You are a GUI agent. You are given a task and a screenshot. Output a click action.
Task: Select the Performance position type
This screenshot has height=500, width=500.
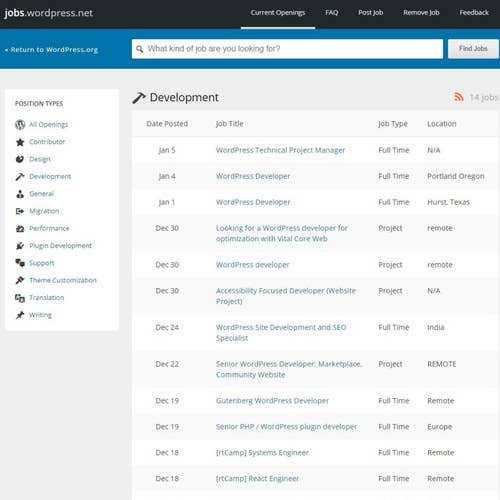[x=49, y=229]
